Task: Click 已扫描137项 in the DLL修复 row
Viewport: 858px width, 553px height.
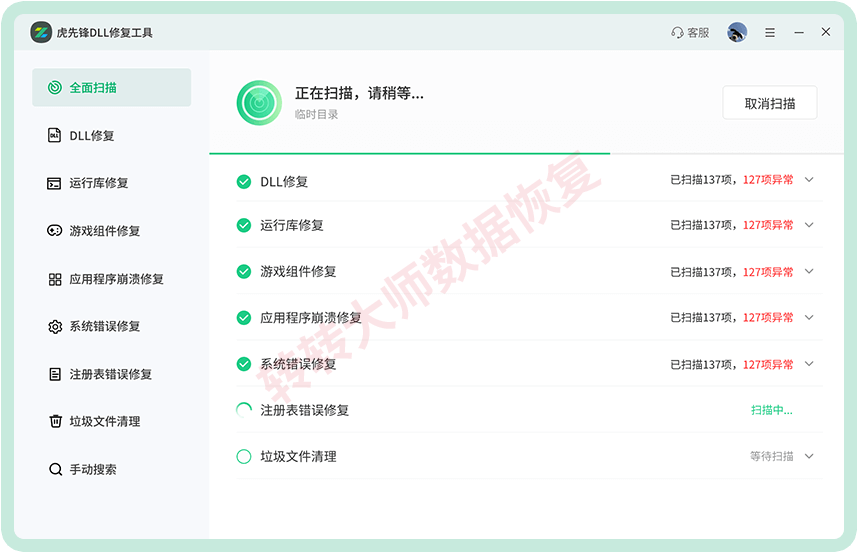Action: pyautogui.click(x=702, y=180)
